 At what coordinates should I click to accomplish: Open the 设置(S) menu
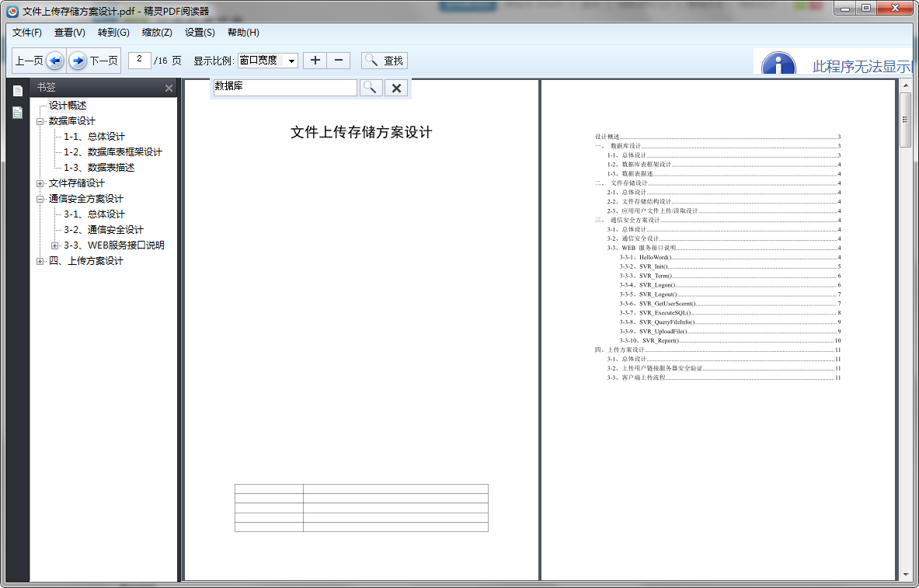(x=200, y=33)
